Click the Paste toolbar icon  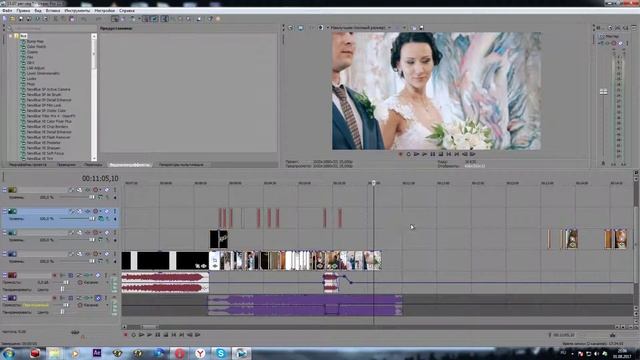coord(72,19)
